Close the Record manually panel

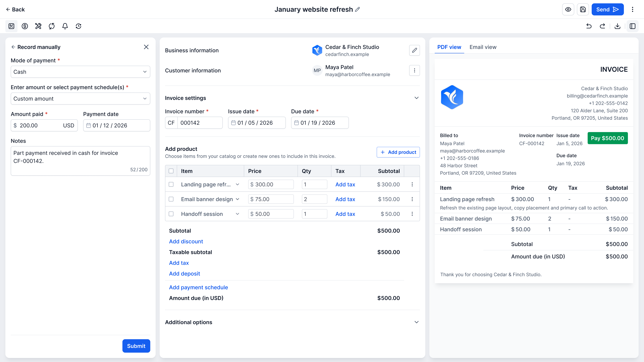pos(146,47)
